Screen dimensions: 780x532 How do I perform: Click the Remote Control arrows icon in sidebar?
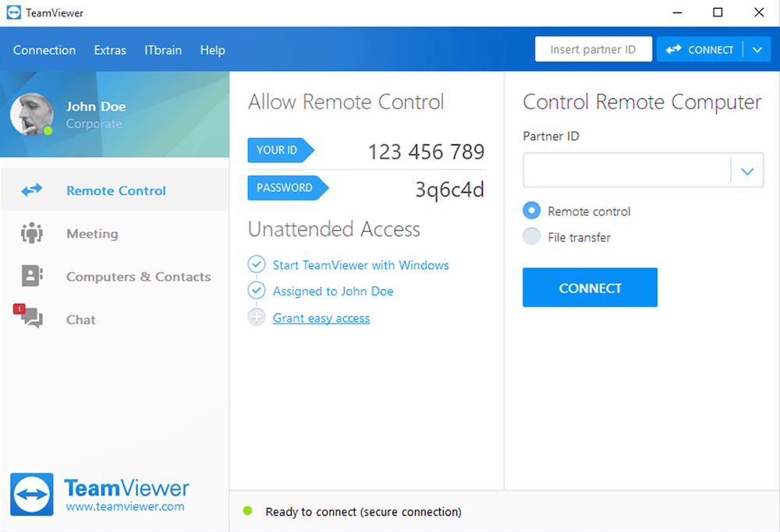coord(32,190)
